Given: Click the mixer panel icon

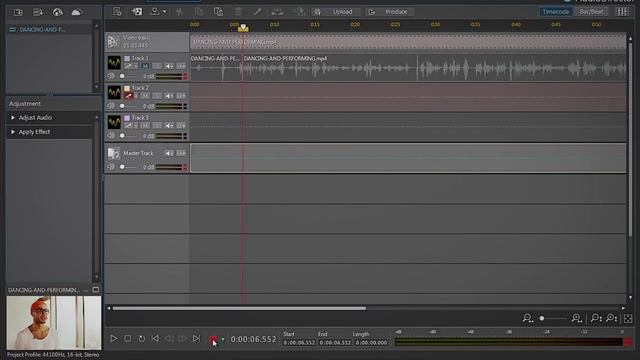Looking at the screenshot, I should click(x=622, y=12).
